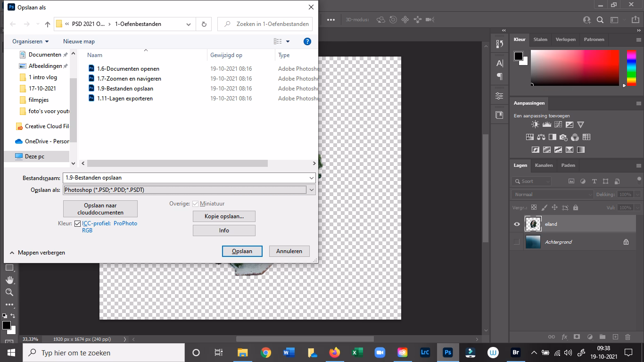Open the Paragraph panel icon
This screenshot has height=362, width=644.
pos(500,75)
